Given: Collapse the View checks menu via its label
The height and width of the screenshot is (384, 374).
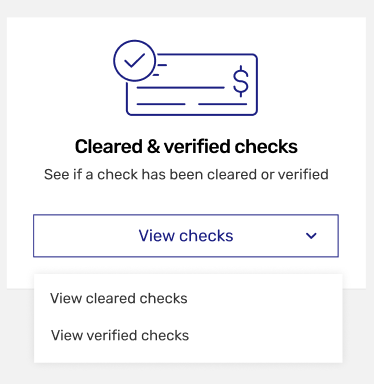Looking at the screenshot, I should tap(186, 236).
